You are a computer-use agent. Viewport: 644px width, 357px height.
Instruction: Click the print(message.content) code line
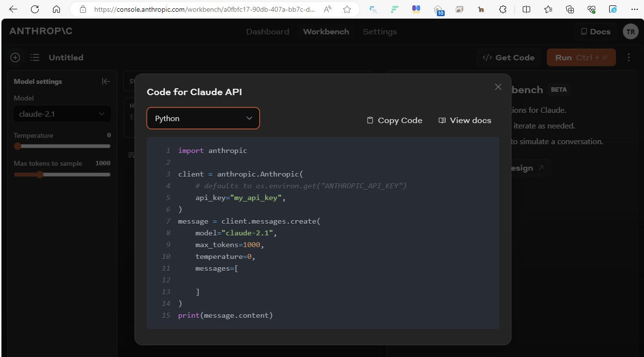(225, 315)
